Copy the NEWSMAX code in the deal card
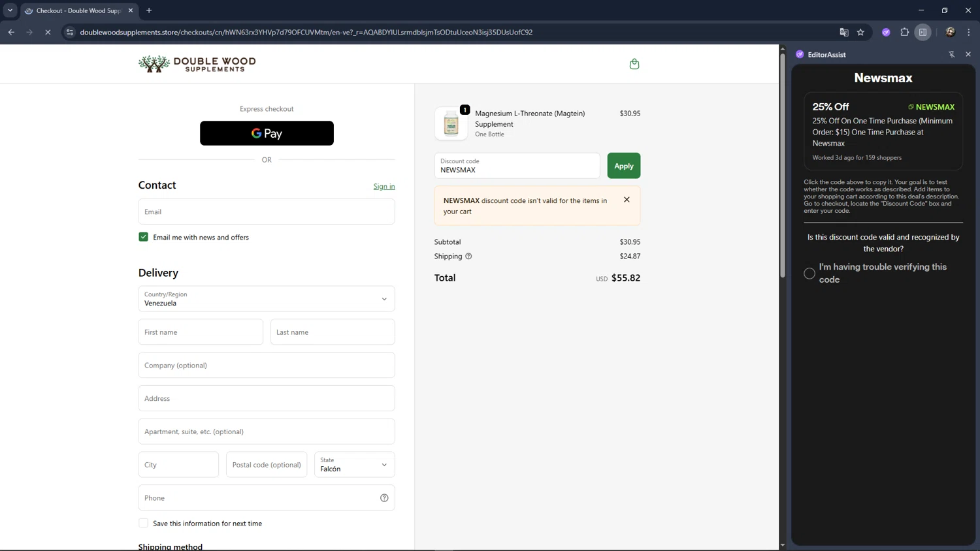Screen dimensions: 980x551 [932, 107]
